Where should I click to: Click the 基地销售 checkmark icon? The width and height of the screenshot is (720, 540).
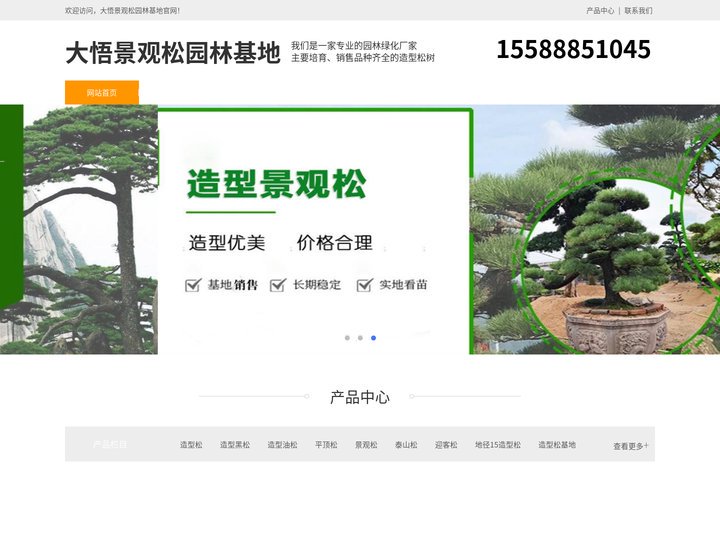click(x=193, y=285)
